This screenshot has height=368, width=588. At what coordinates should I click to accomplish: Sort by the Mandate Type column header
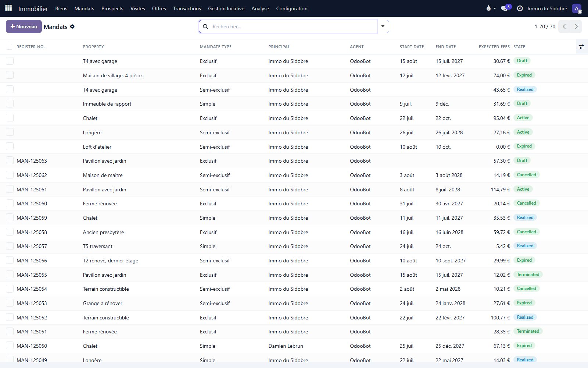point(216,47)
